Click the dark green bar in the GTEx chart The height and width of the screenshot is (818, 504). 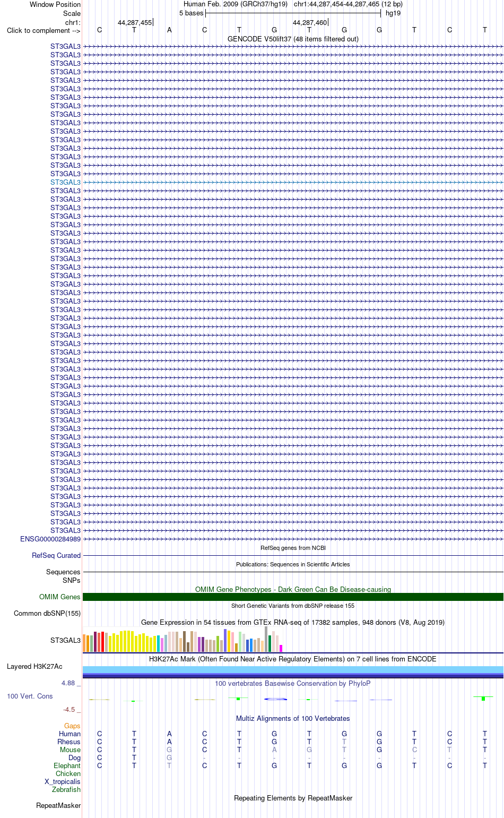(270, 643)
